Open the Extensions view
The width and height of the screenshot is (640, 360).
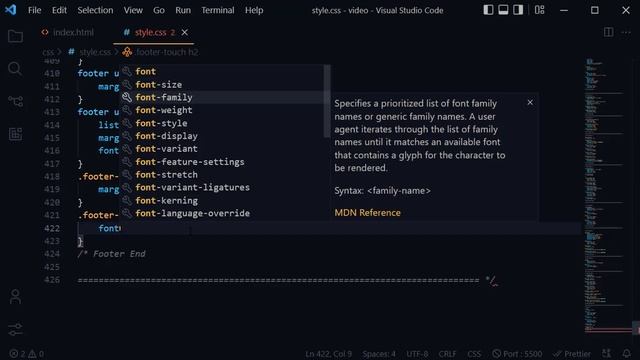[x=15, y=133]
